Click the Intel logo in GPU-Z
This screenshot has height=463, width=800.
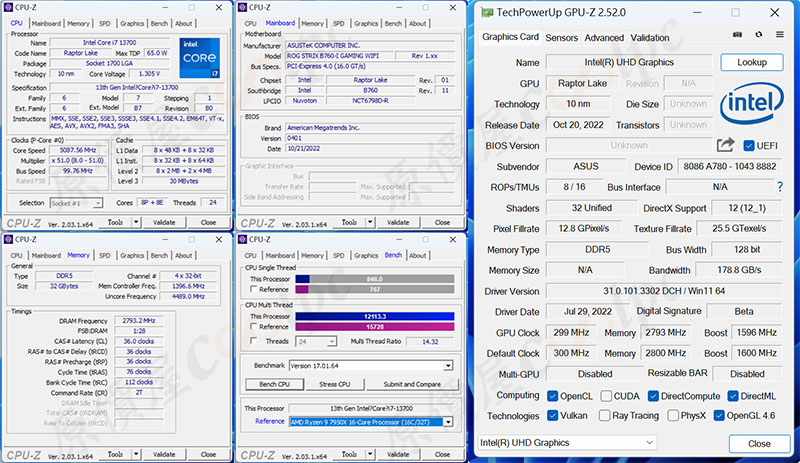click(752, 103)
